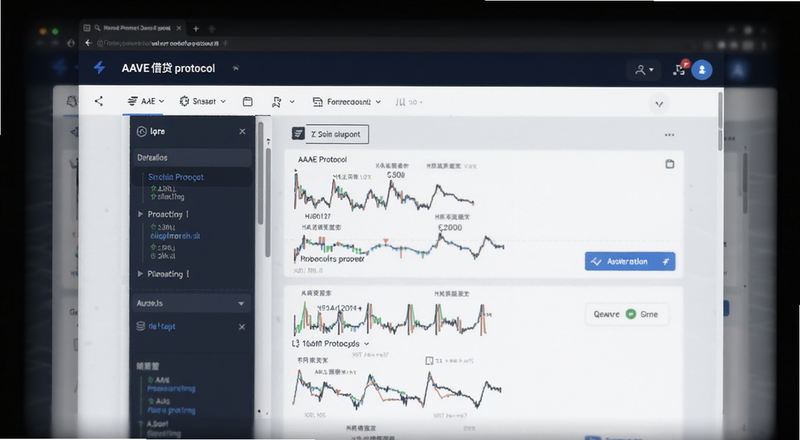Viewport: 800px width, 440px height.
Task: Click the blue Asveration button
Action: [630, 261]
